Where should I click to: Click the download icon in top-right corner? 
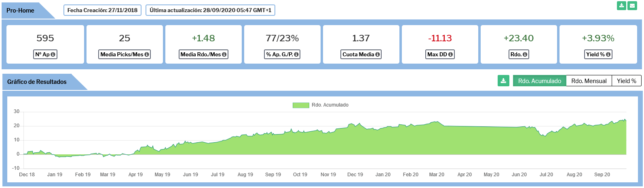pyautogui.click(x=621, y=6)
